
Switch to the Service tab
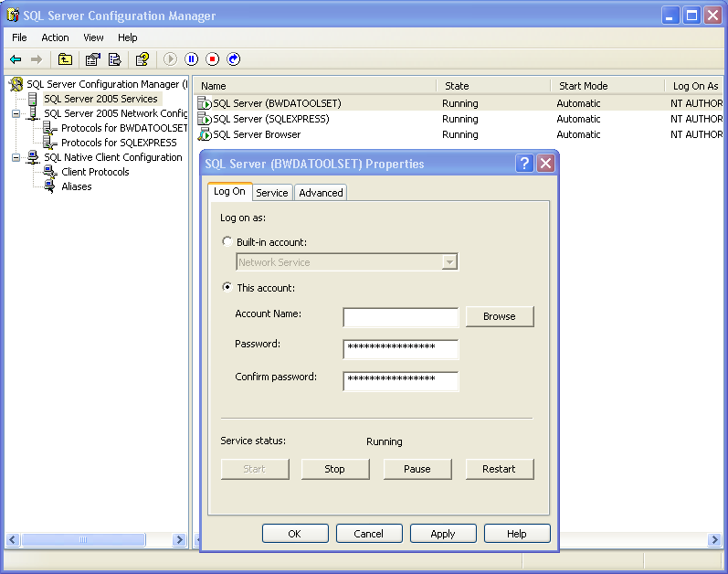click(271, 193)
